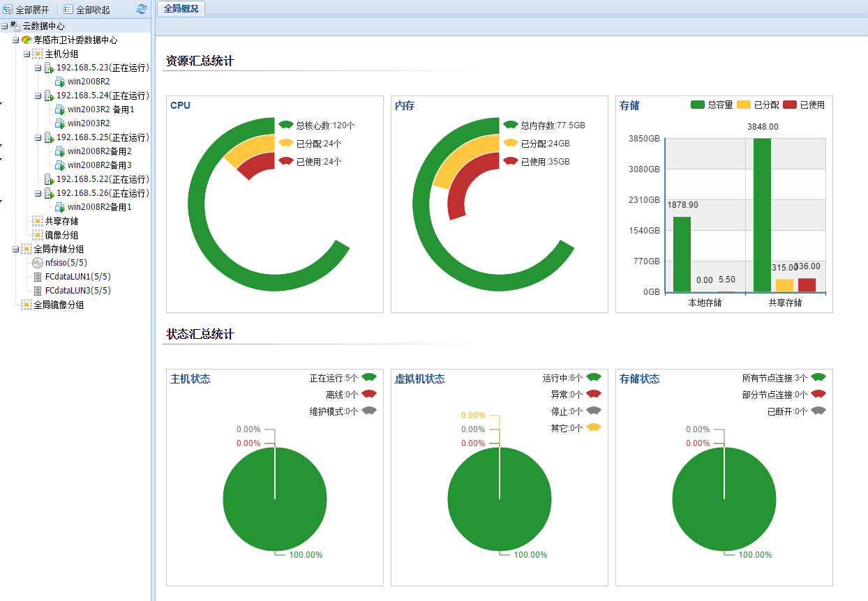The height and width of the screenshot is (601, 868).
Task: Click the FCdataLUN1 storage icon
Action: [38, 277]
